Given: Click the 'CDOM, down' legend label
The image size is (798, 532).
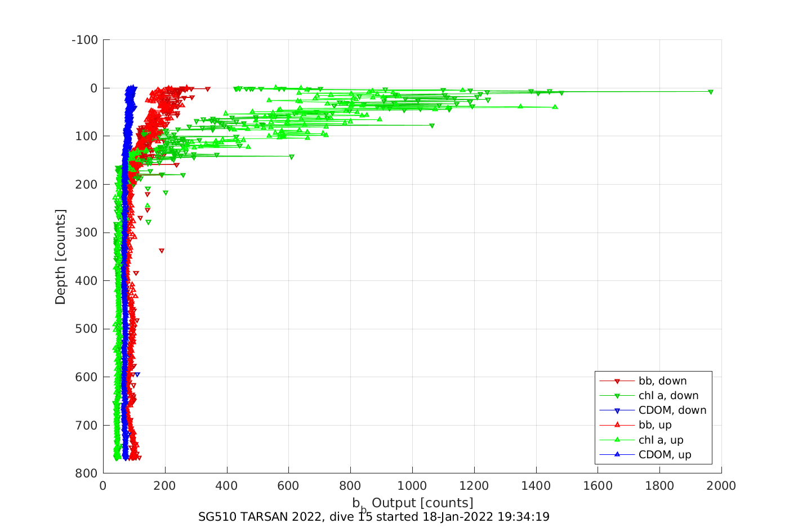Looking at the screenshot, I should (x=672, y=410).
